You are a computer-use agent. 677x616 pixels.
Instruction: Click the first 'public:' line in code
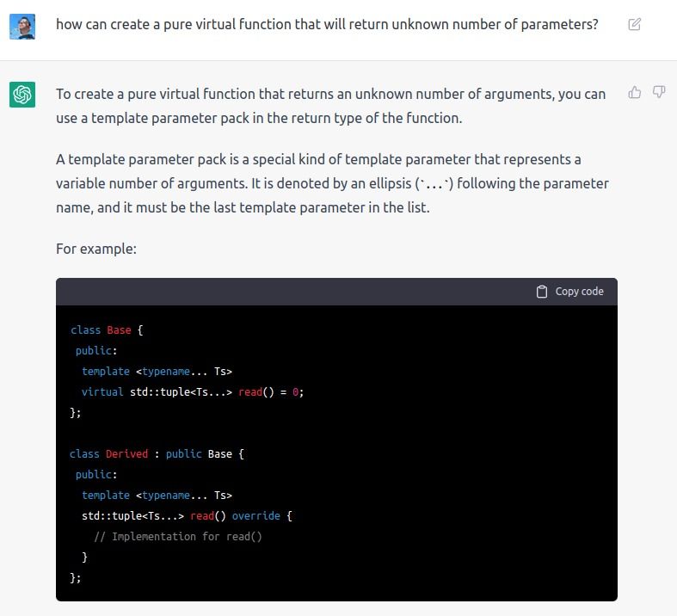point(96,351)
